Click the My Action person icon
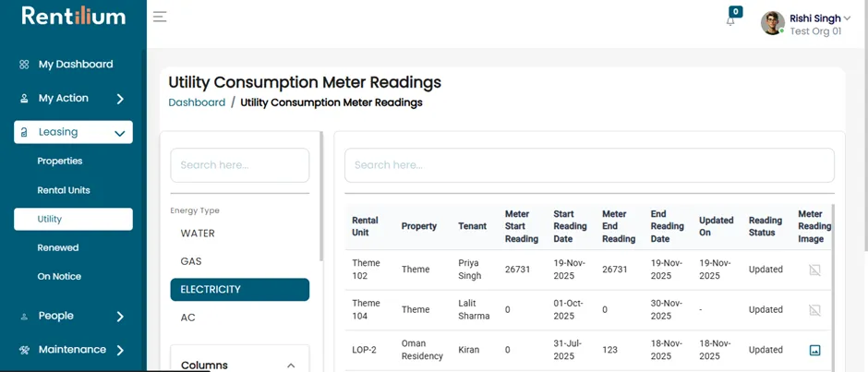The width and height of the screenshot is (868, 372). (24, 99)
